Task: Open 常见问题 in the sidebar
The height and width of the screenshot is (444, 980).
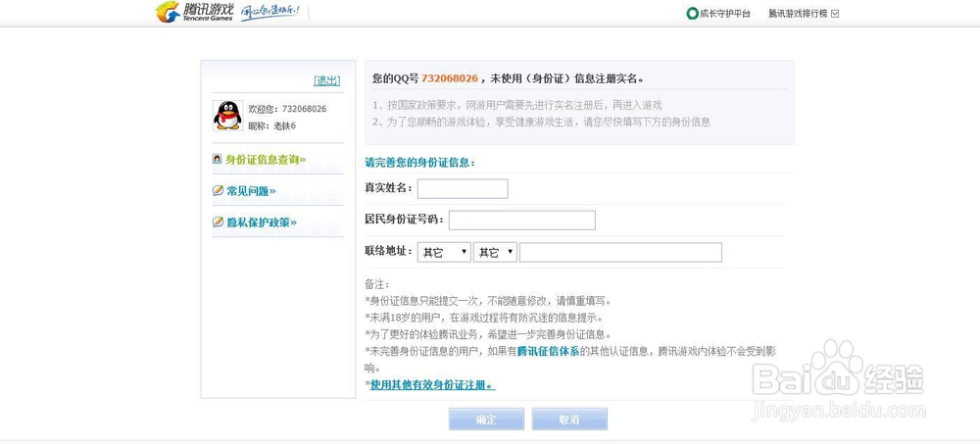Action: (251, 191)
